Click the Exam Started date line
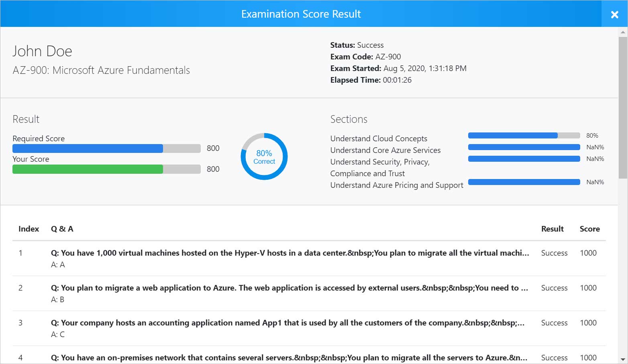Screen dimensions: 628x364 [398, 68]
